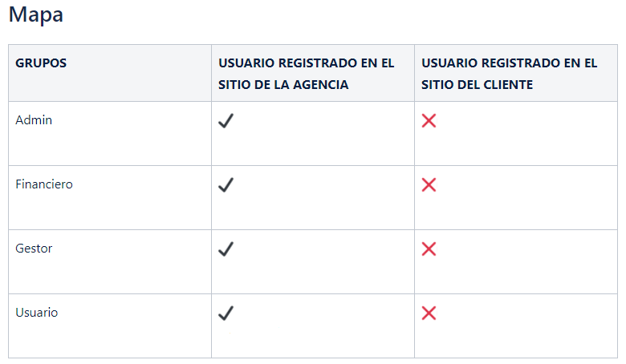The height and width of the screenshot is (364, 626).
Task: Click 'SITIO DEL CLIENTE' header text
Action: coord(477,84)
